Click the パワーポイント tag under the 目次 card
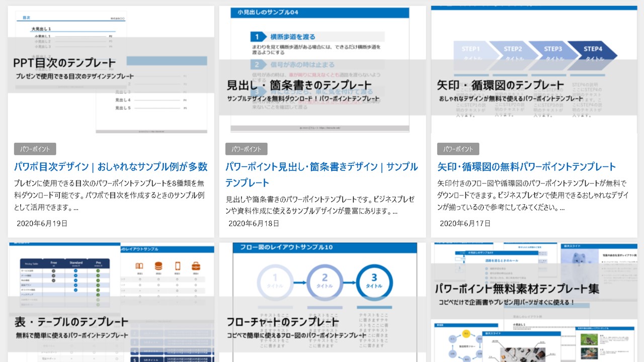 tap(35, 149)
